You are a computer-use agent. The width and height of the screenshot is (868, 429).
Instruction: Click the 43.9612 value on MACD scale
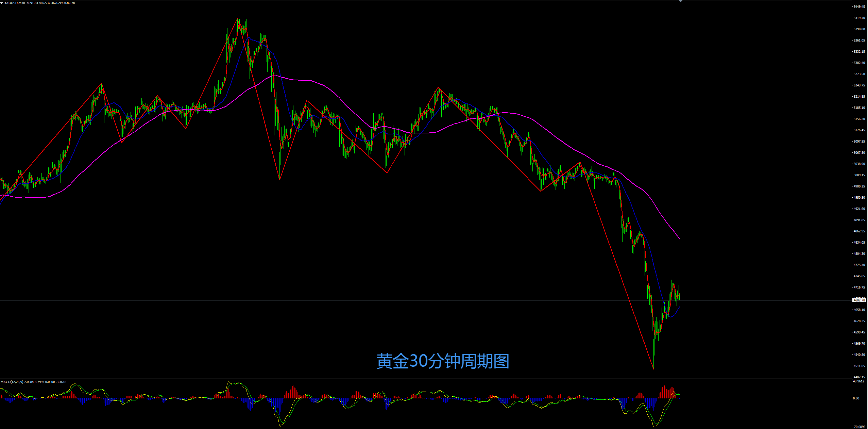coord(858,381)
